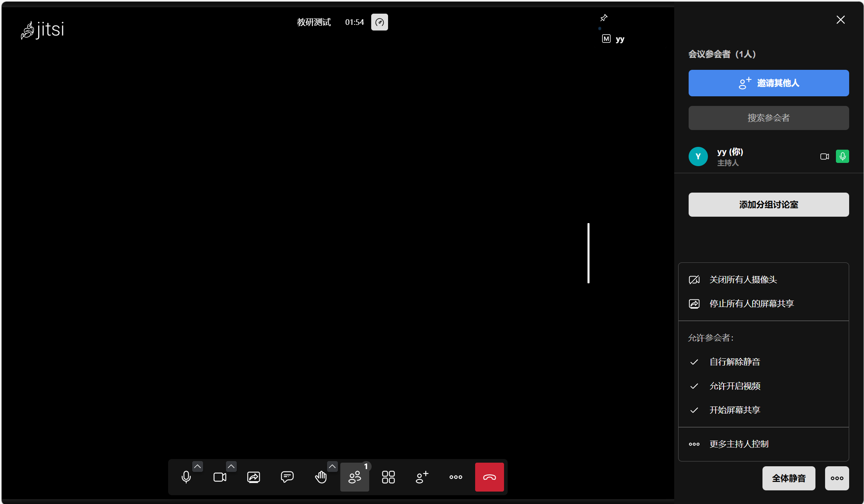Start screen sharing from the toolbar
The width and height of the screenshot is (864, 504).
(x=254, y=477)
